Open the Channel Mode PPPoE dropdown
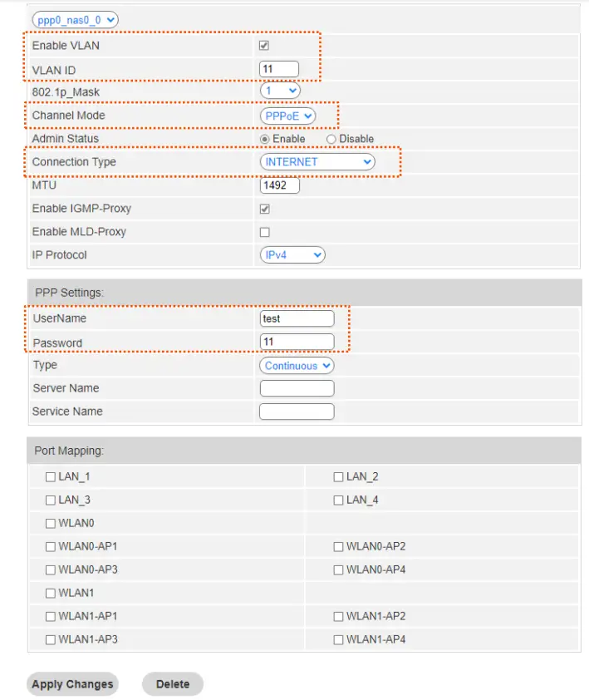 (x=287, y=116)
